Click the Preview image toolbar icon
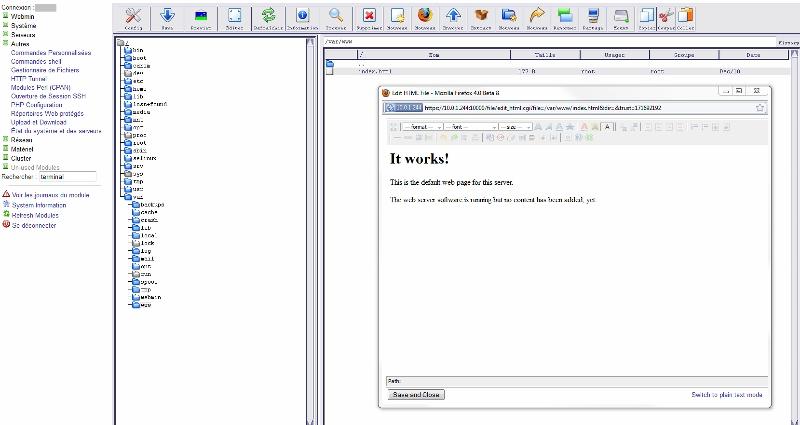 [x=201, y=18]
